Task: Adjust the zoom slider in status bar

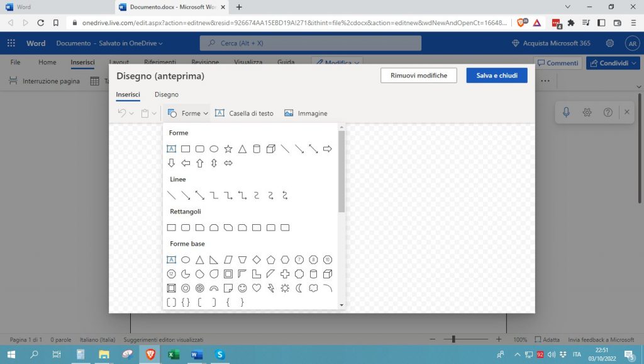Action: [x=453, y=339]
